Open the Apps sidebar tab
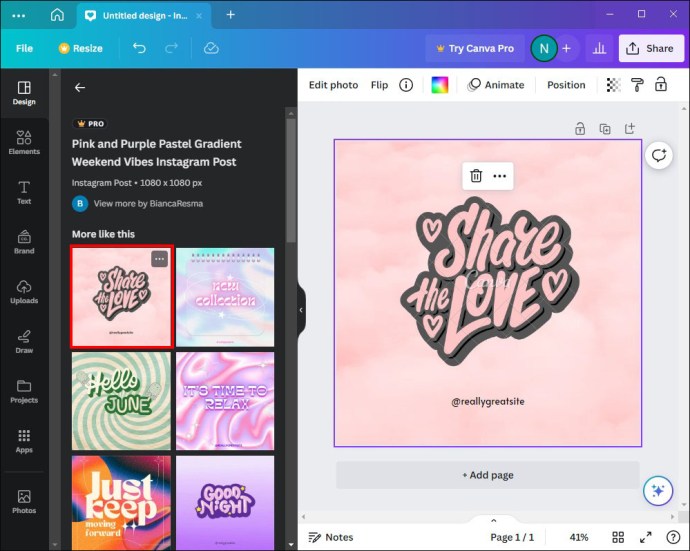The width and height of the screenshot is (690, 551). click(24, 441)
